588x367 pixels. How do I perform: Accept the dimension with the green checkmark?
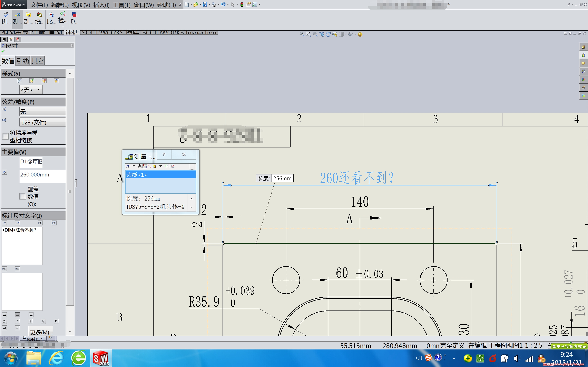(3, 51)
